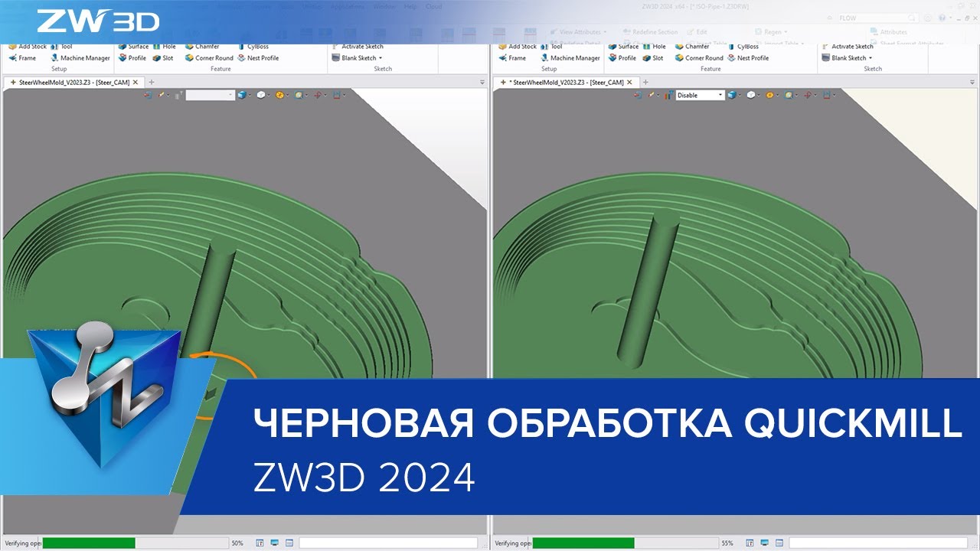Click Hole feature in left window

coord(164,47)
